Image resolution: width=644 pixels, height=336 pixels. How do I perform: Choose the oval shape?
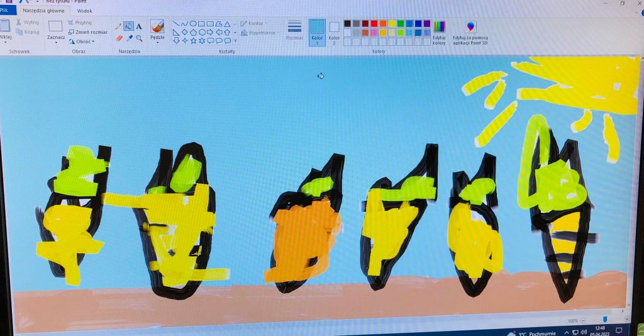(x=192, y=24)
